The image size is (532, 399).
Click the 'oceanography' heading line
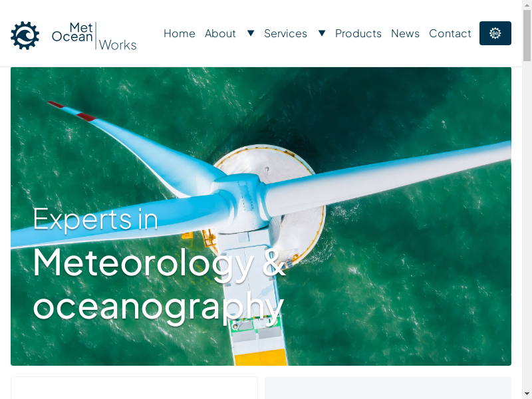(x=158, y=308)
